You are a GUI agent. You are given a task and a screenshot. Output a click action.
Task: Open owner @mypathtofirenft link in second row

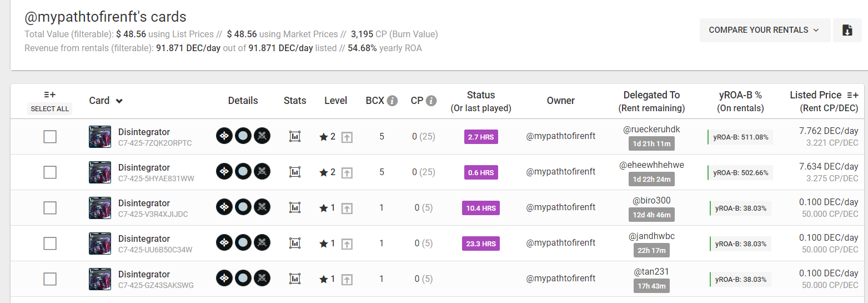click(561, 171)
